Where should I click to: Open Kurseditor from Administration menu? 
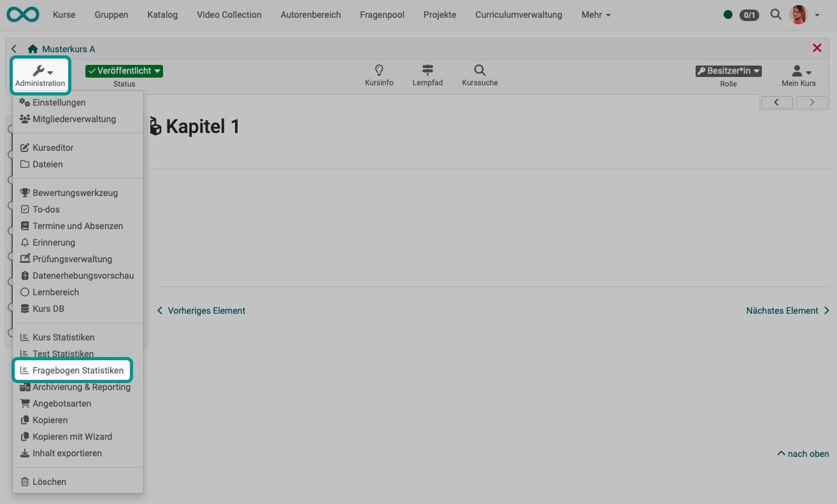[53, 148]
